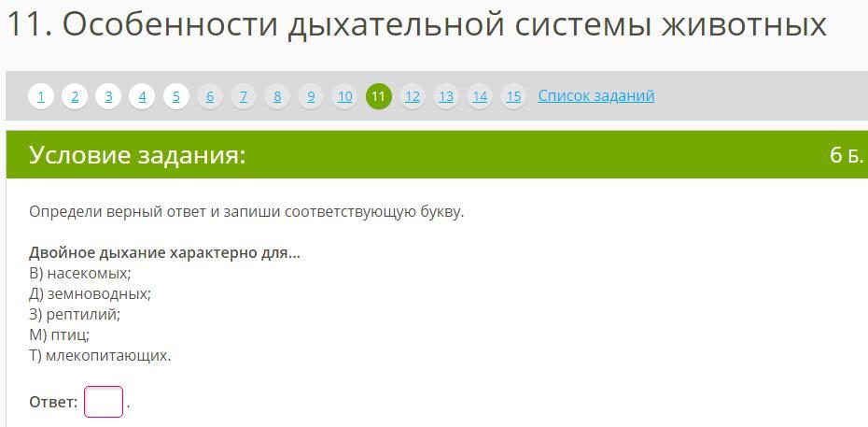Click the Ответ: label
The image size is (868, 427).
coord(53,403)
